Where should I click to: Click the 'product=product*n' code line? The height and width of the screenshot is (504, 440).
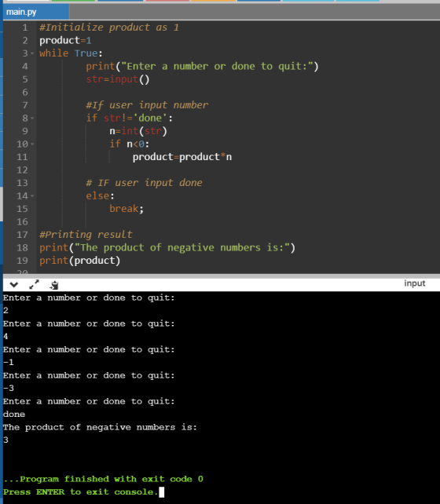click(182, 157)
